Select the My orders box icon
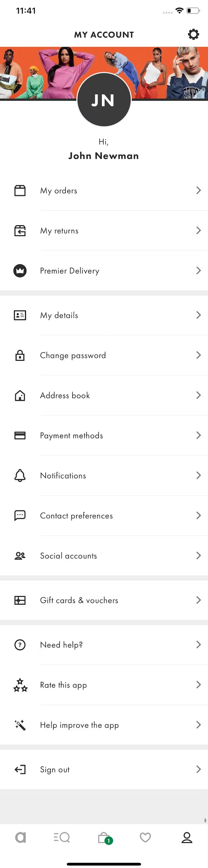This screenshot has height=868, width=208. click(20, 190)
